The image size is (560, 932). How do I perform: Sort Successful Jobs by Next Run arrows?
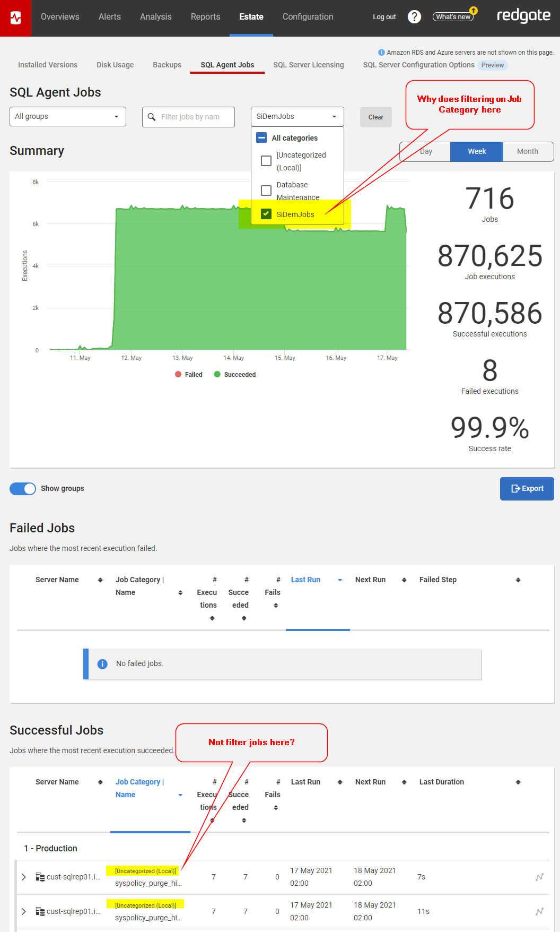point(404,782)
